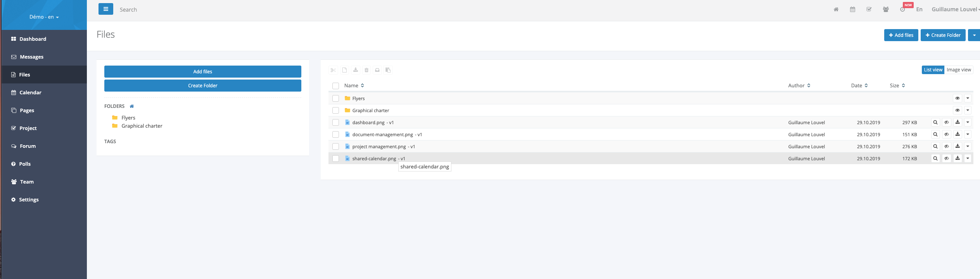980x279 pixels.
Task: Open the Démo - en workspace dropdown
Action: coord(44,17)
